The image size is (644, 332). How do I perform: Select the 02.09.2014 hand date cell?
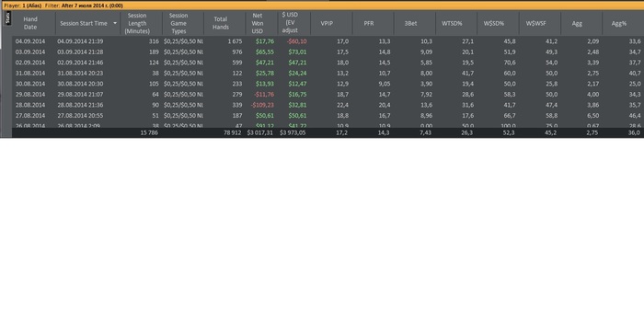(30, 63)
